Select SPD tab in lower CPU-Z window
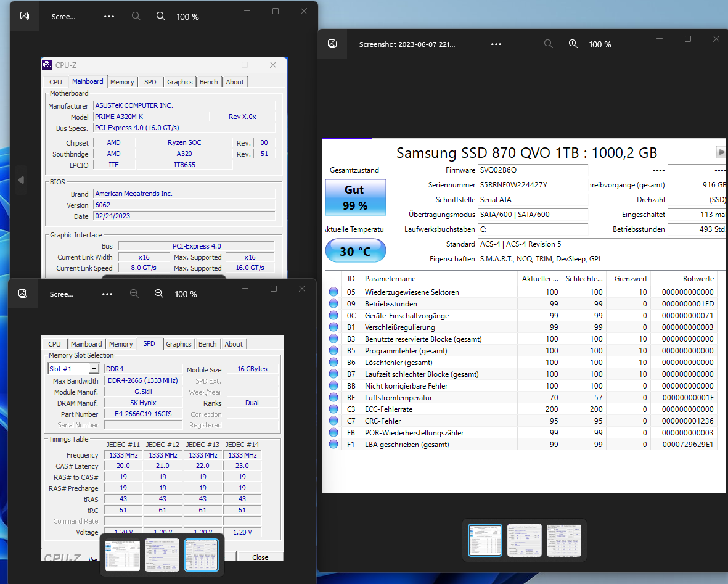This screenshot has height=584, width=728. point(149,343)
